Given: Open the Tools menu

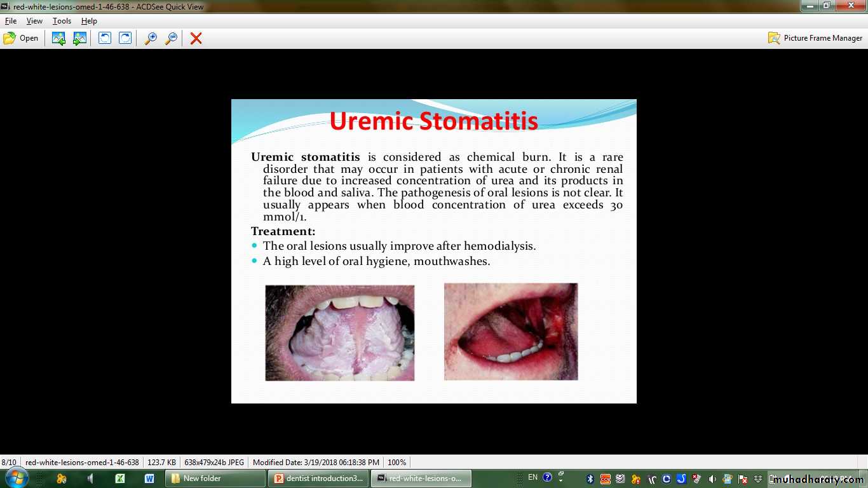Looking at the screenshot, I should 62,21.
